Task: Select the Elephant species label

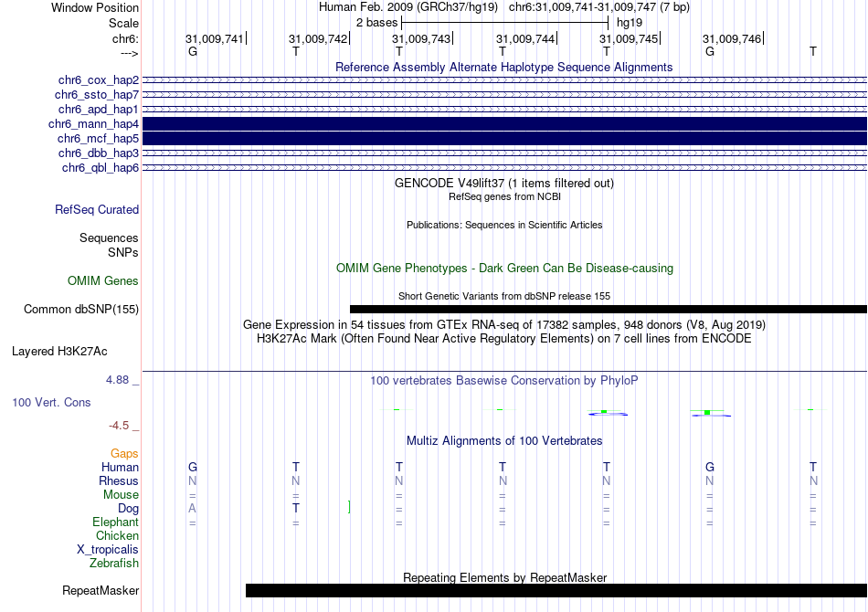Action: [x=115, y=522]
